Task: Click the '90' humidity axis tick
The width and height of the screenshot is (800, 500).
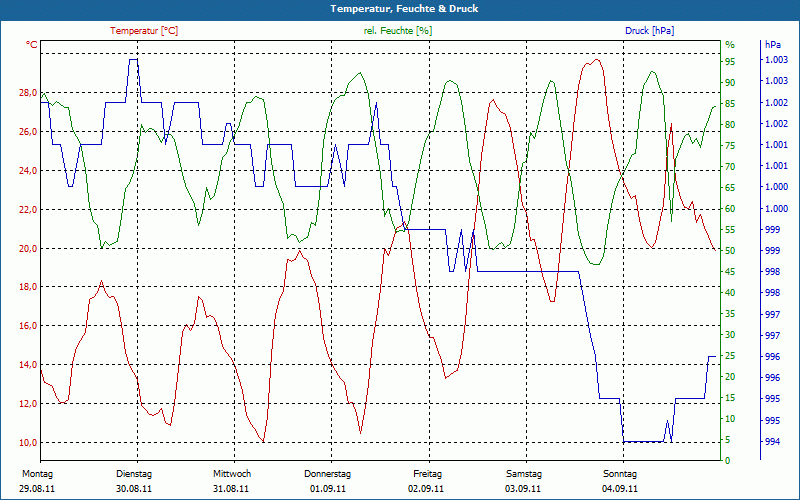Action: pyautogui.click(x=730, y=83)
